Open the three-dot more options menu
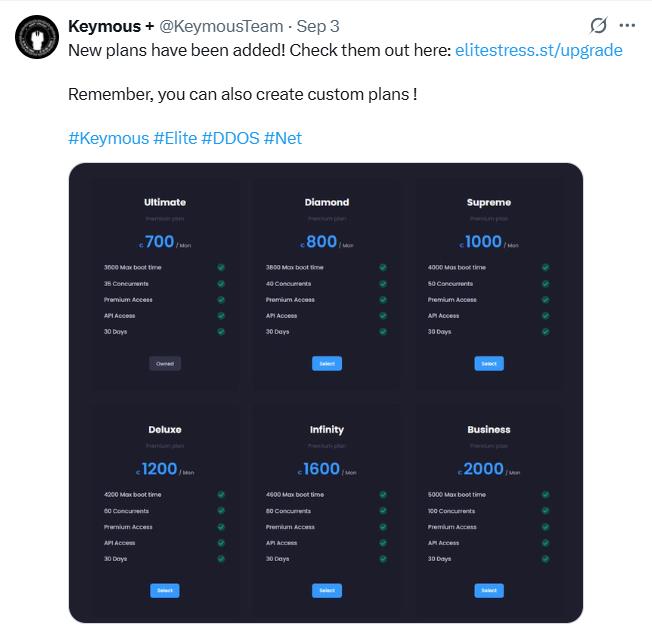 [x=627, y=25]
